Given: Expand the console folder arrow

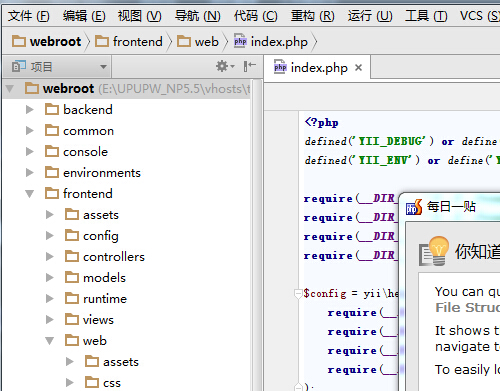Looking at the screenshot, I should click(30, 152).
